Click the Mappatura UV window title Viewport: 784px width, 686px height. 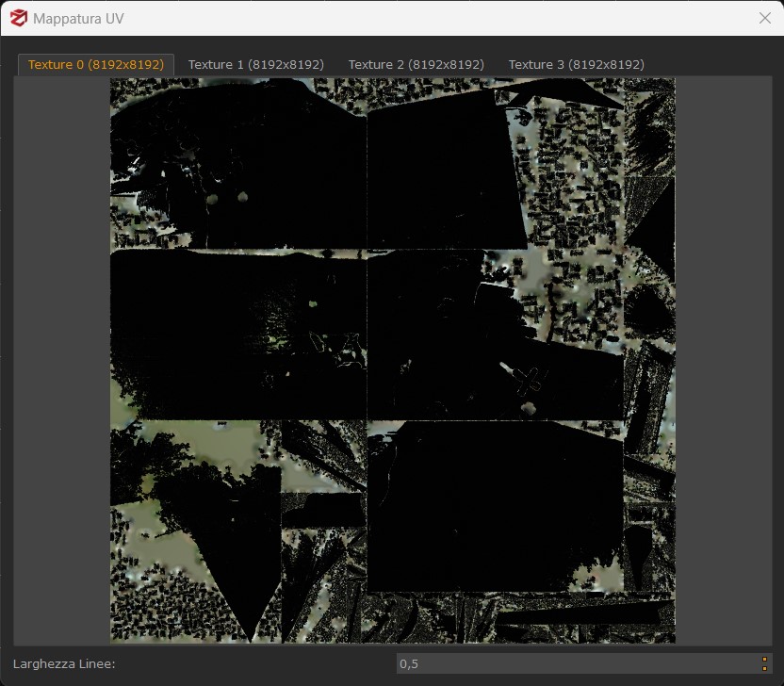[x=78, y=19]
